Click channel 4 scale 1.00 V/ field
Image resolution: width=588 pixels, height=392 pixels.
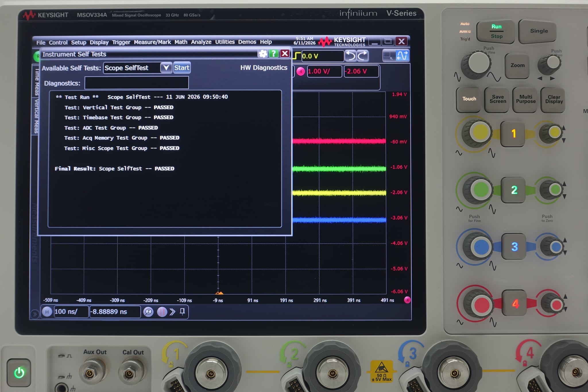point(324,71)
